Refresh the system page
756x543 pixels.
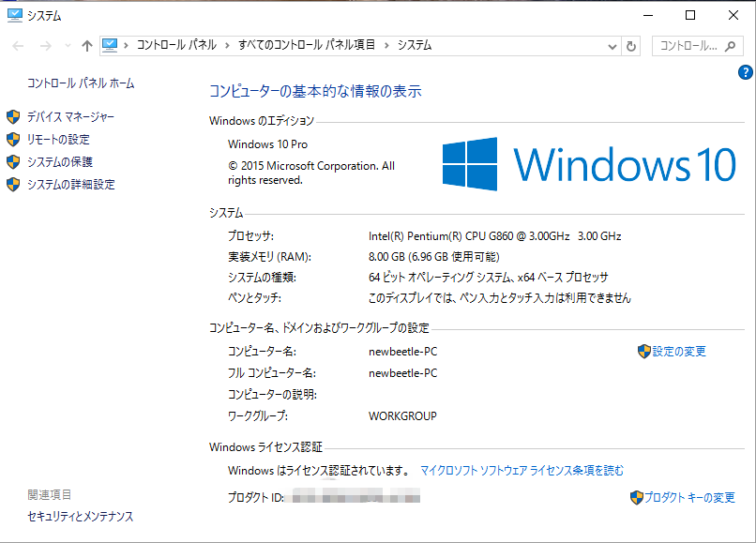631,47
